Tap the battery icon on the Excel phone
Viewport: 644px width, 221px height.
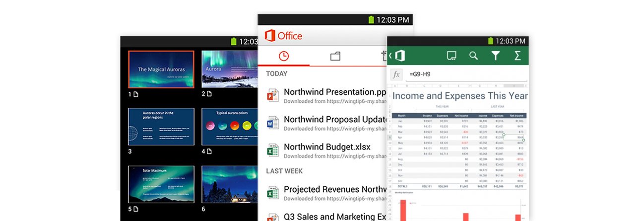491,41
